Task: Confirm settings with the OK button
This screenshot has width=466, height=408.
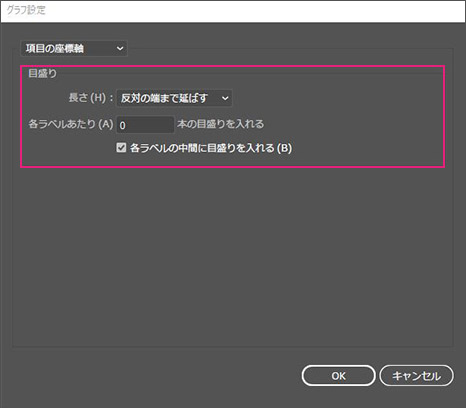Action: coord(338,376)
